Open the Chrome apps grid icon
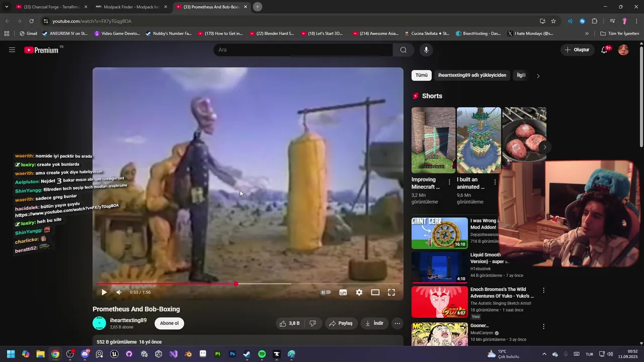644x362 pixels. pos(7,34)
